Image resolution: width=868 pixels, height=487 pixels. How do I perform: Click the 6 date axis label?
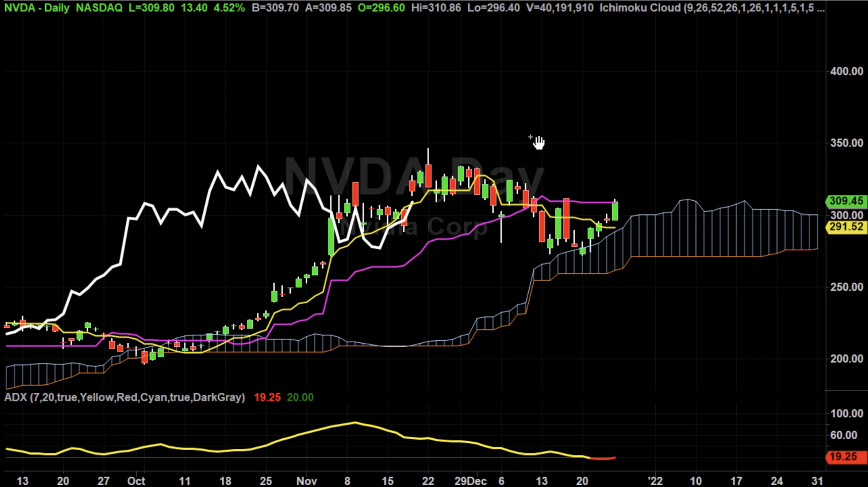click(x=501, y=481)
